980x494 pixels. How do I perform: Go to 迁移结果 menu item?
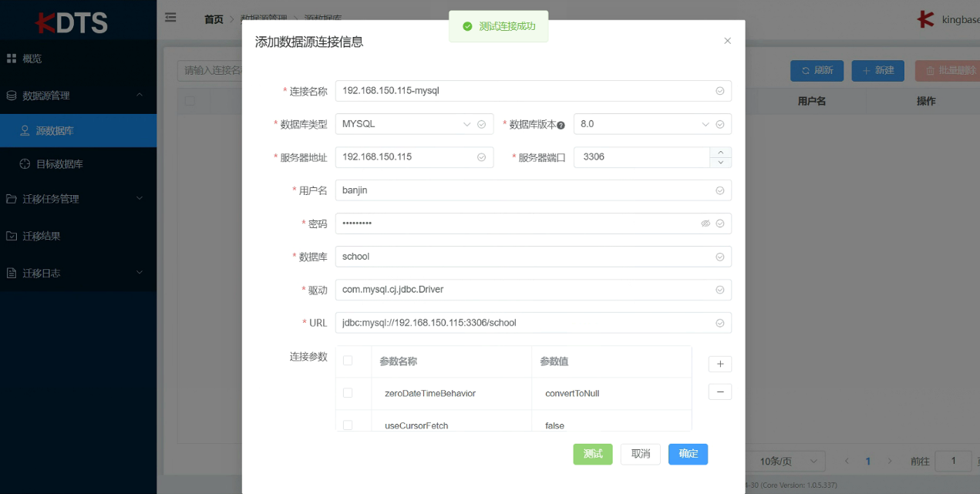point(42,236)
